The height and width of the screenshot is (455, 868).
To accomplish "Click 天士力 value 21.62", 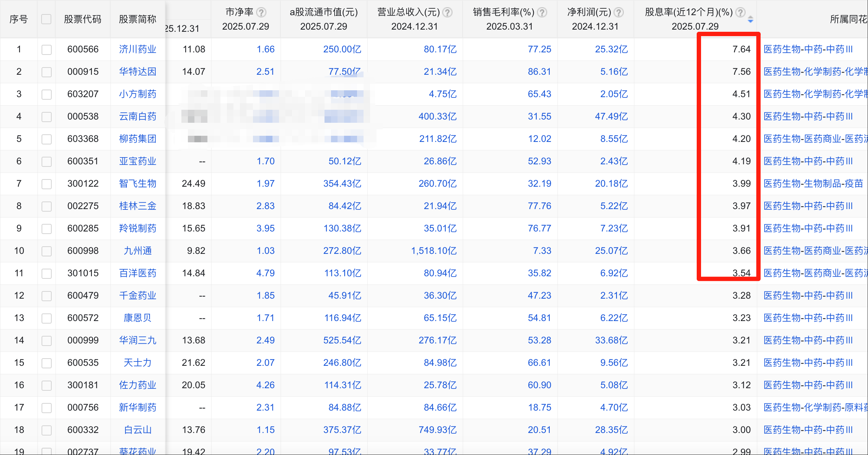I will [194, 363].
